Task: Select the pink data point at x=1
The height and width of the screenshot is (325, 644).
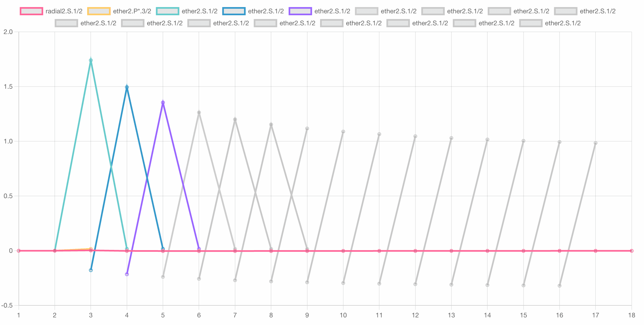Action: [x=19, y=251]
